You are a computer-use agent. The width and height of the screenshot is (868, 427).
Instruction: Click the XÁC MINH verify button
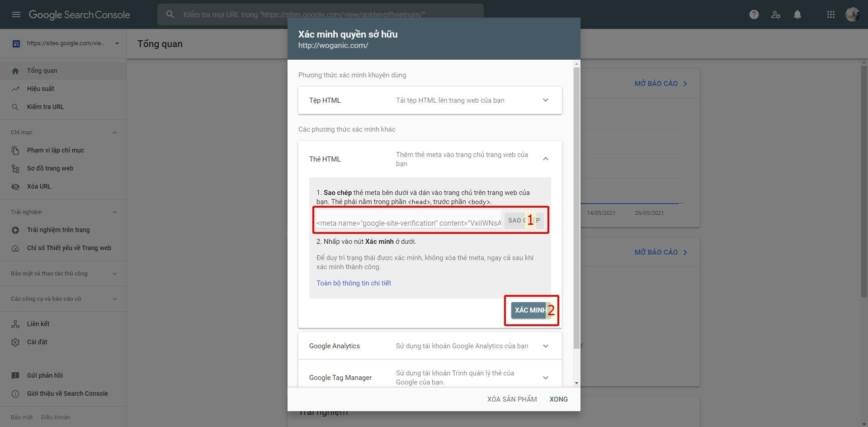coord(529,310)
